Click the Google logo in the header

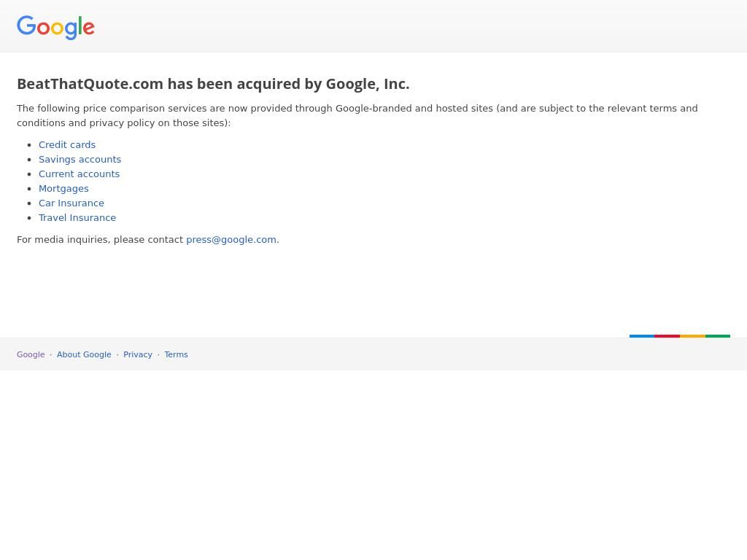click(x=55, y=28)
